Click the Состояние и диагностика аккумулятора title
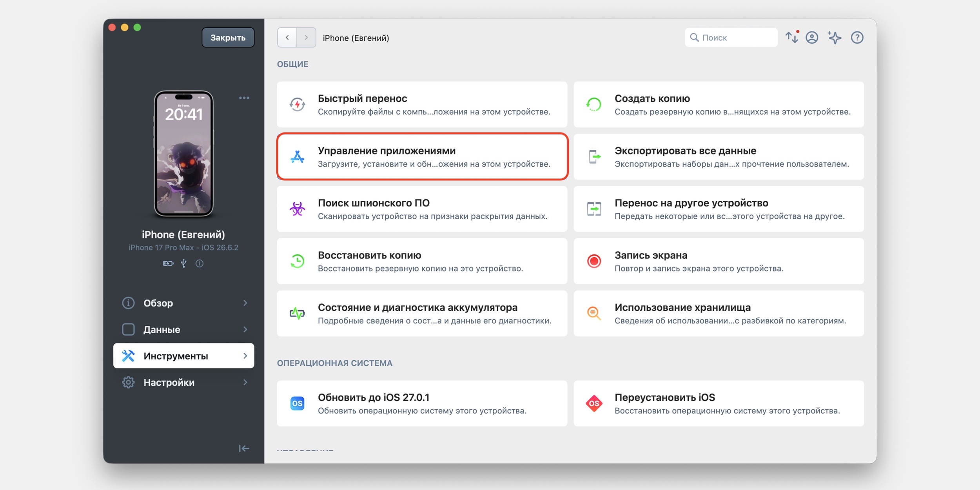Viewport: 980px width, 490px height. tap(417, 307)
